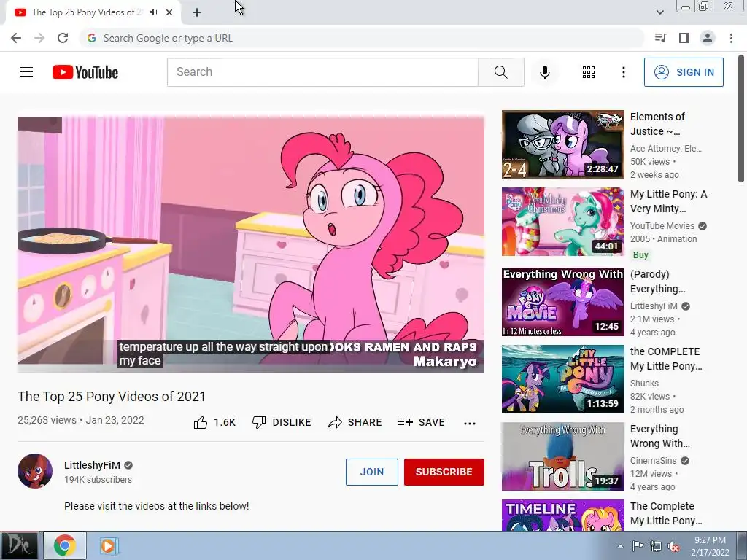The height and width of the screenshot is (560, 747).
Task: Like the video with thumbs-up icon
Action: [201, 422]
